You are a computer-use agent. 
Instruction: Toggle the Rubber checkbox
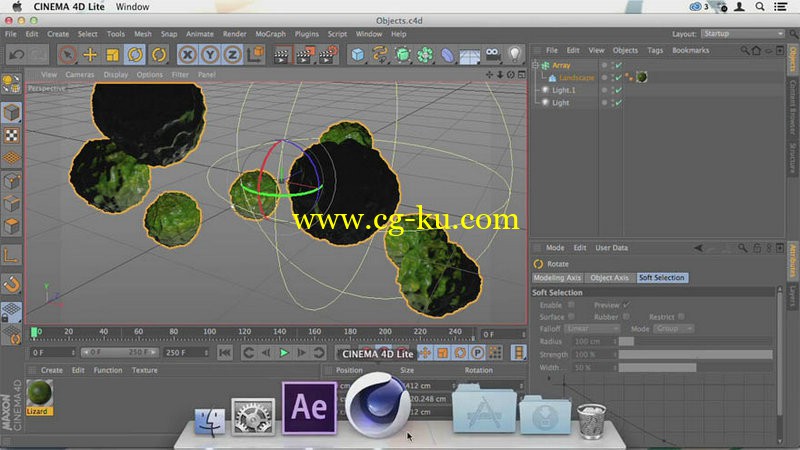click(626, 317)
